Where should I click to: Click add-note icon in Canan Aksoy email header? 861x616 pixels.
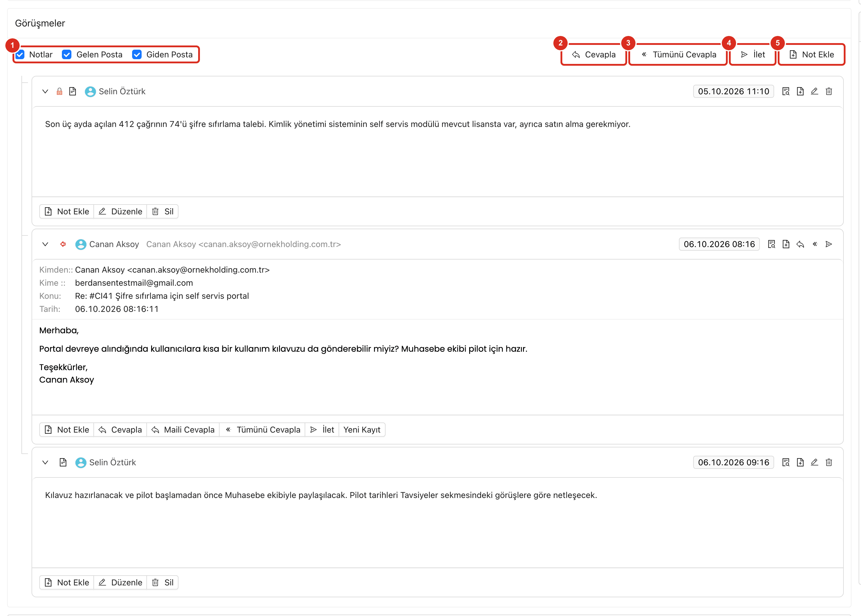tap(786, 244)
